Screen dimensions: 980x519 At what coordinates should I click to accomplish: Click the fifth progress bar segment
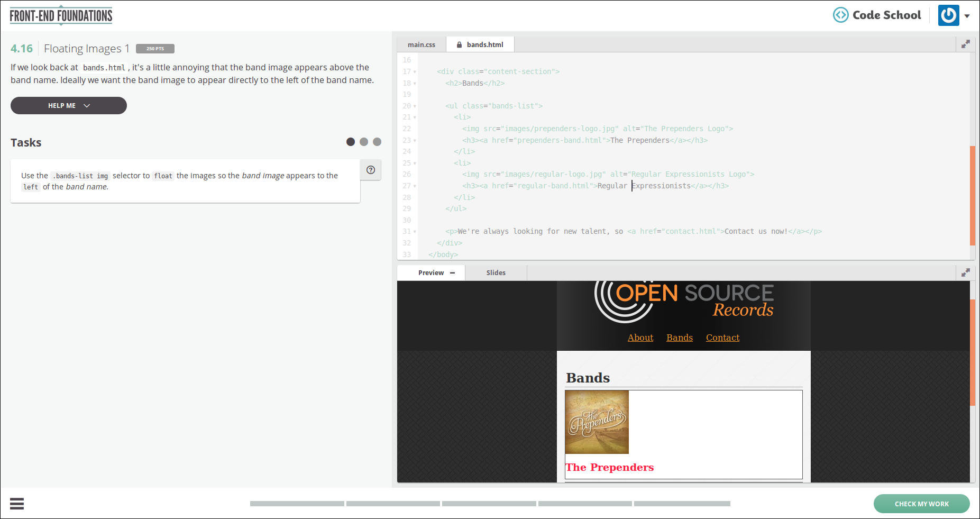pyautogui.click(x=682, y=504)
